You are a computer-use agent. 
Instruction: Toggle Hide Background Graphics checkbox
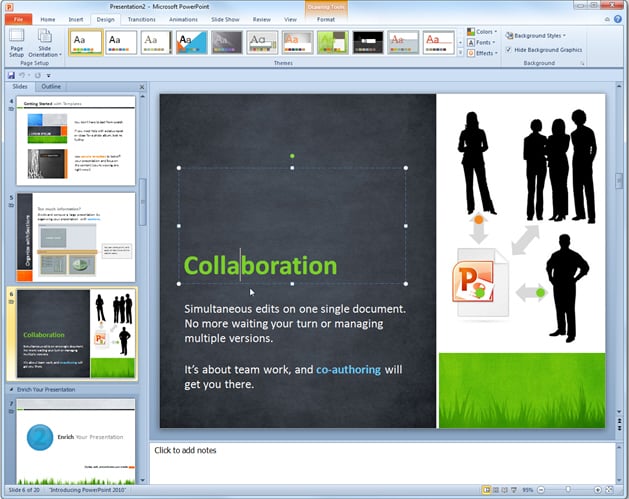click(509, 50)
